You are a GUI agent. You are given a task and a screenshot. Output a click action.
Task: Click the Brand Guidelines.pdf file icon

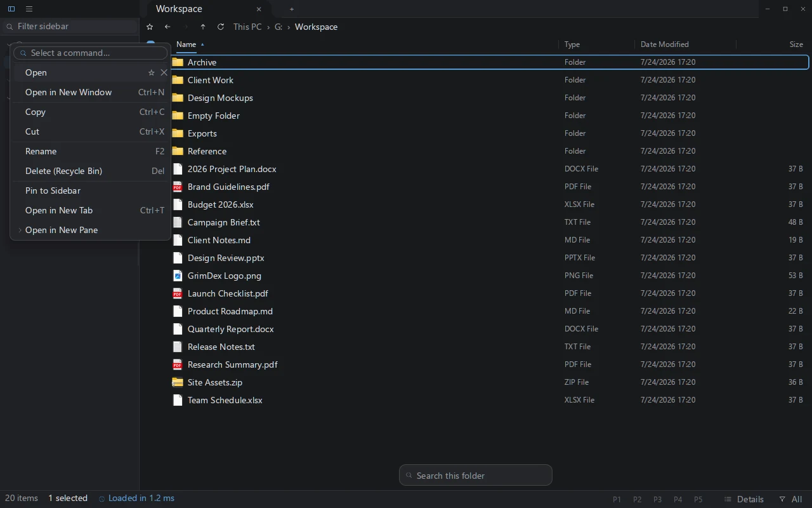point(178,187)
